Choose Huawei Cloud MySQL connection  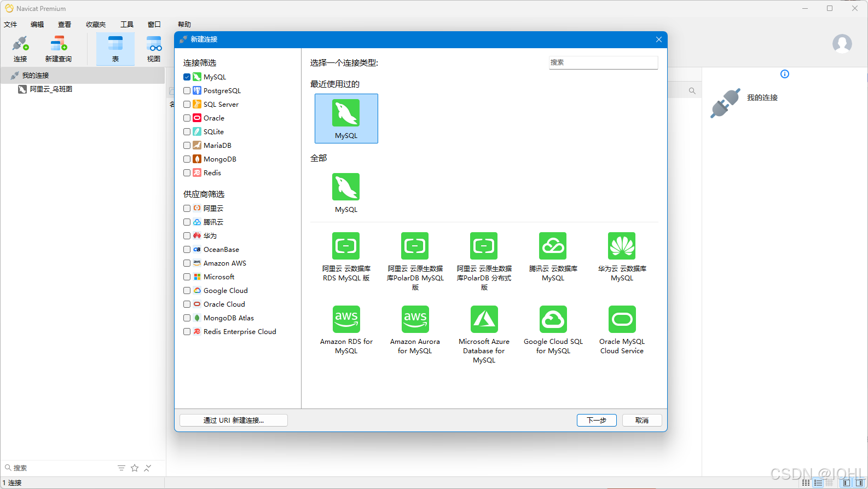click(622, 257)
